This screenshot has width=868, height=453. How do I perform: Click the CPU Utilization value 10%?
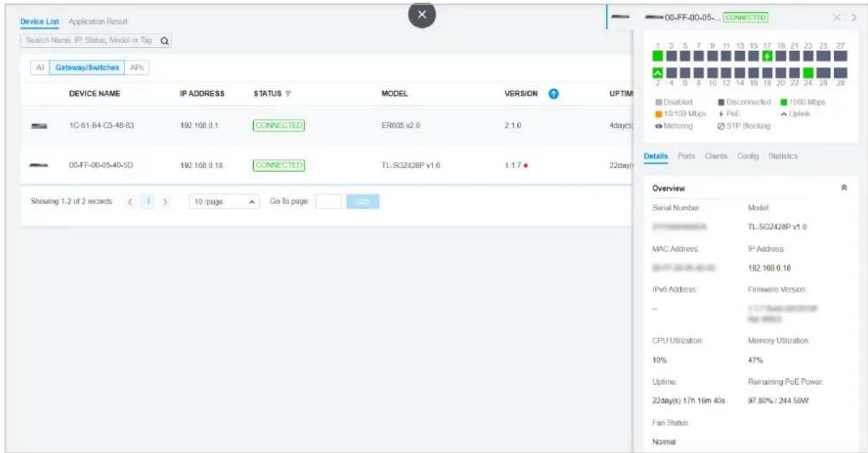click(x=659, y=359)
